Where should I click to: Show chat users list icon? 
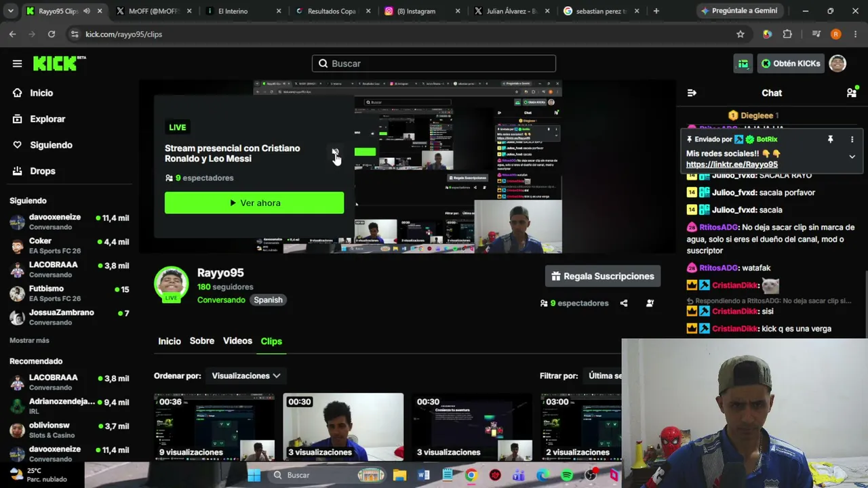coord(852,93)
